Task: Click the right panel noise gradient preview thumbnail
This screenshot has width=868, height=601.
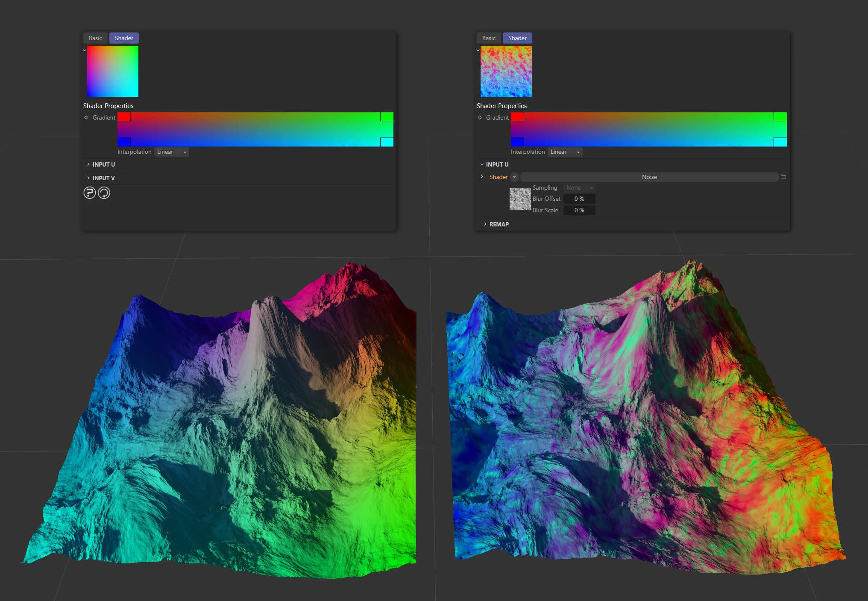Action: [505, 71]
